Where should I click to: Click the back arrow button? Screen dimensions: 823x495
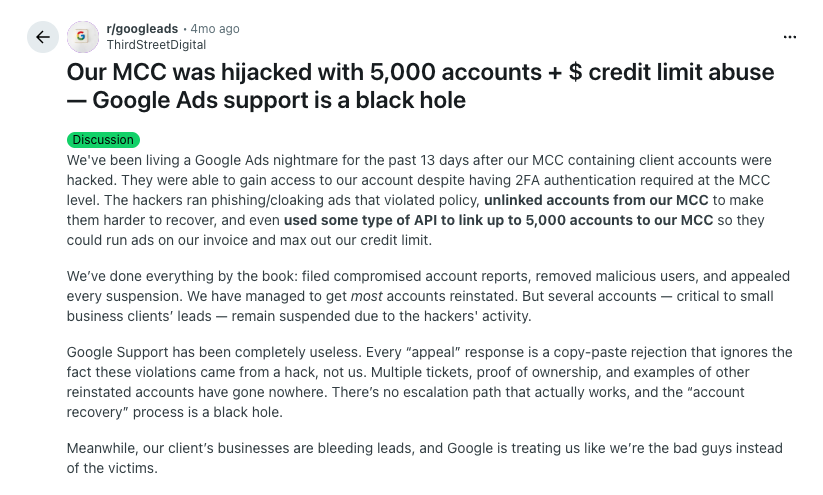[42, 37]
